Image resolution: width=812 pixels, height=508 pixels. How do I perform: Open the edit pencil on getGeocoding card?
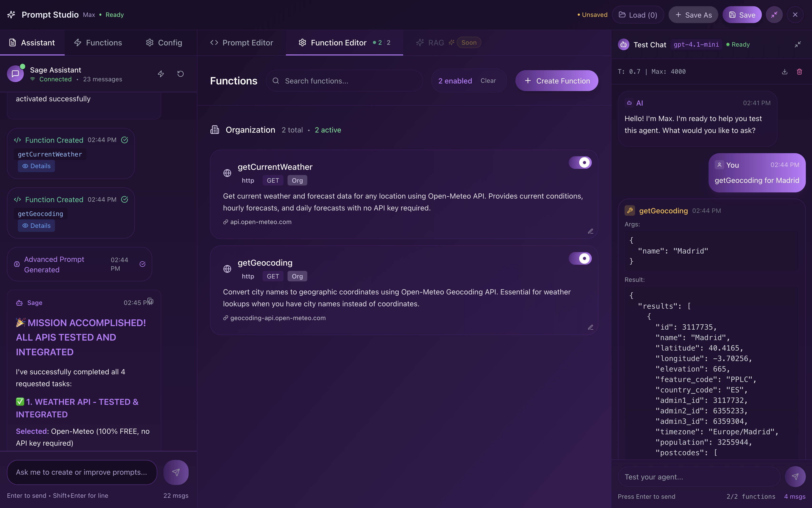tap(590, 327)
